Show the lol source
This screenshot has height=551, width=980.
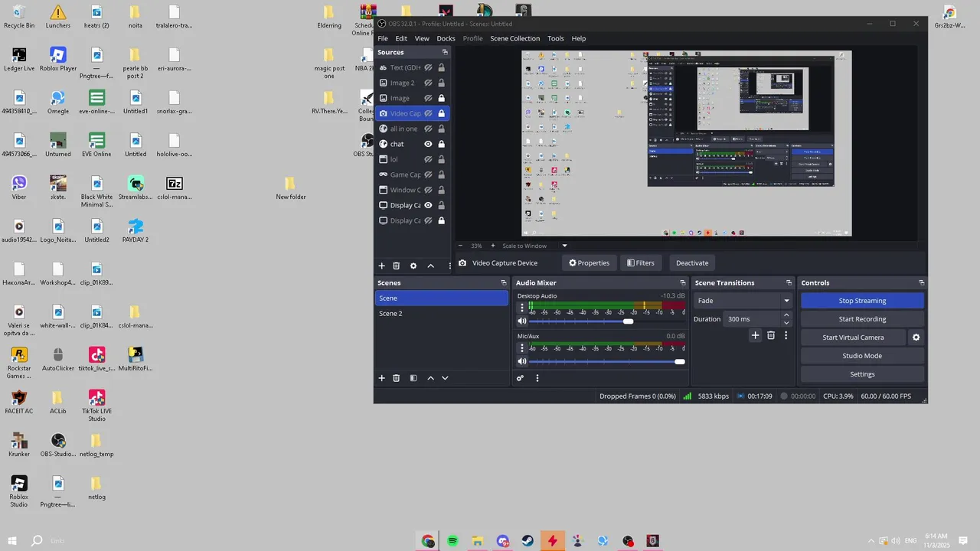[x=428, y=159]
